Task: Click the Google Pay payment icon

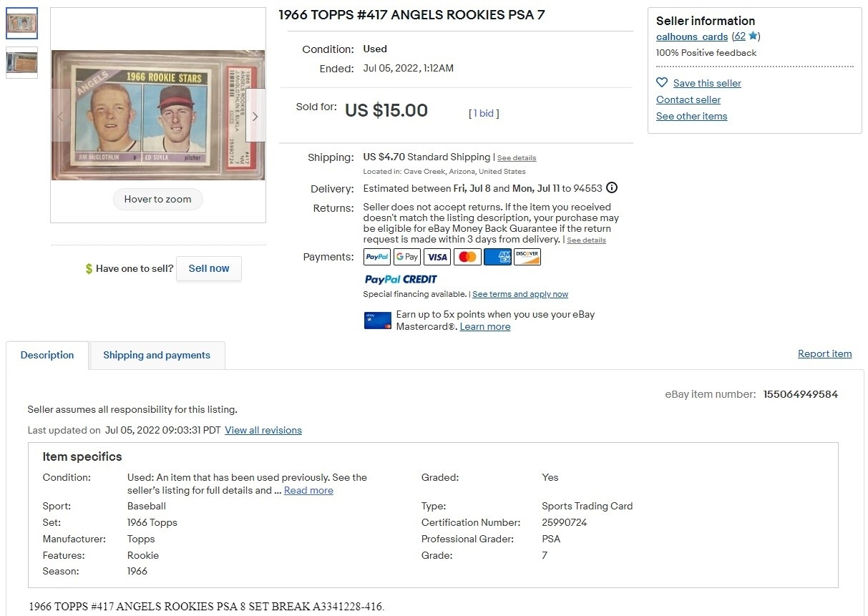Action: tap(407, 257)
